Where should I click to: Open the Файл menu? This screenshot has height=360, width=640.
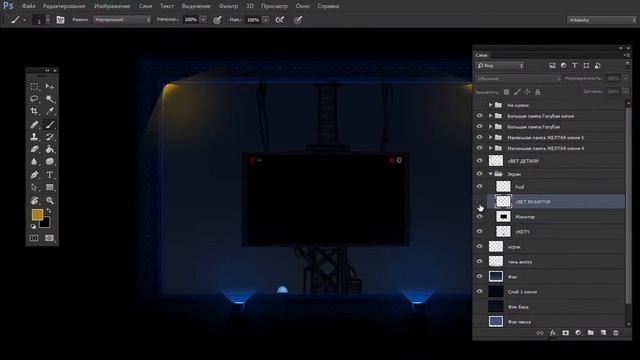(28, 6)
